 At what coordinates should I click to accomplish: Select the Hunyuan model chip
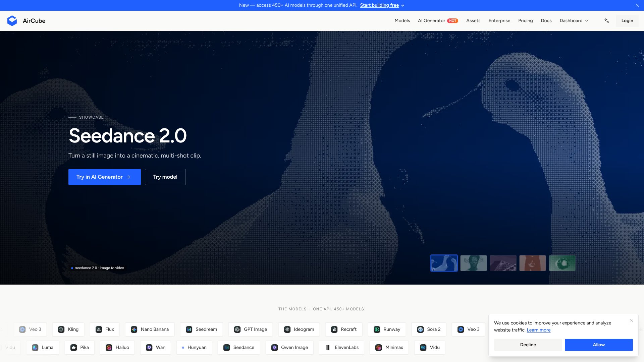coord(194,348)
